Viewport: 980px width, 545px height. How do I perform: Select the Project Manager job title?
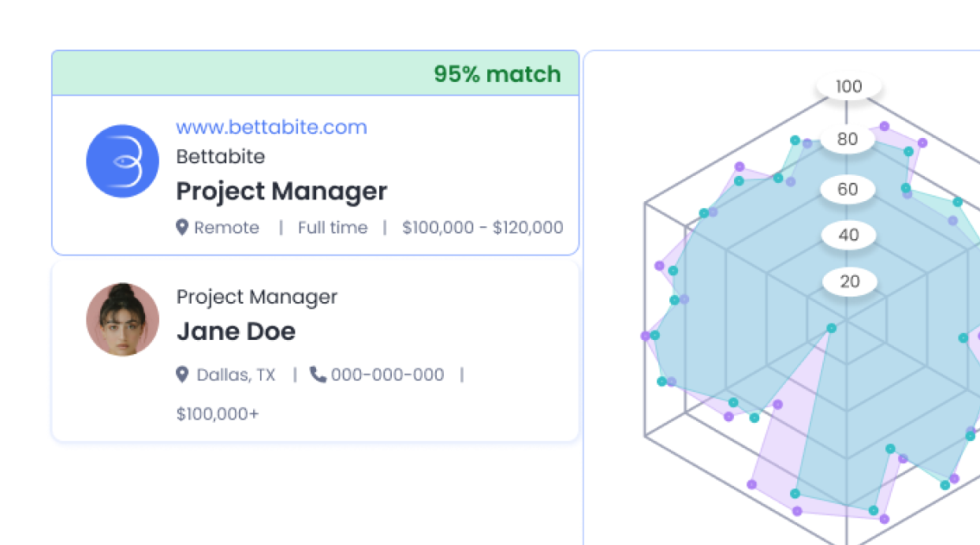[x=281, y=191]
